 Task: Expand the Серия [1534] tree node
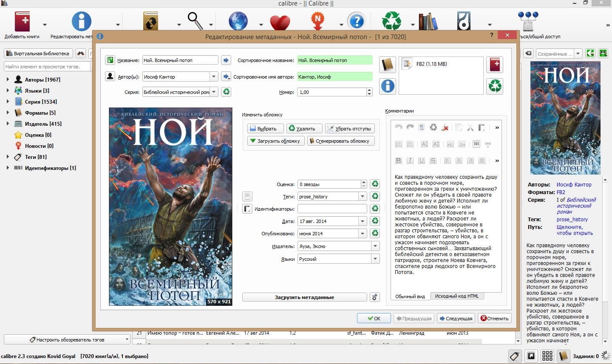pyautogui.click(x=8, y=102)
